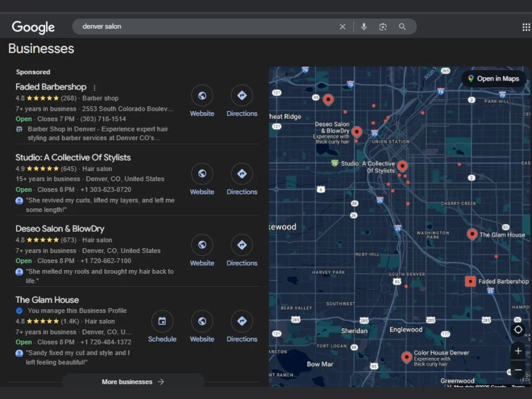Schedule appointment at The Glam House
This screenshot has height=399, width=532.
162,321
